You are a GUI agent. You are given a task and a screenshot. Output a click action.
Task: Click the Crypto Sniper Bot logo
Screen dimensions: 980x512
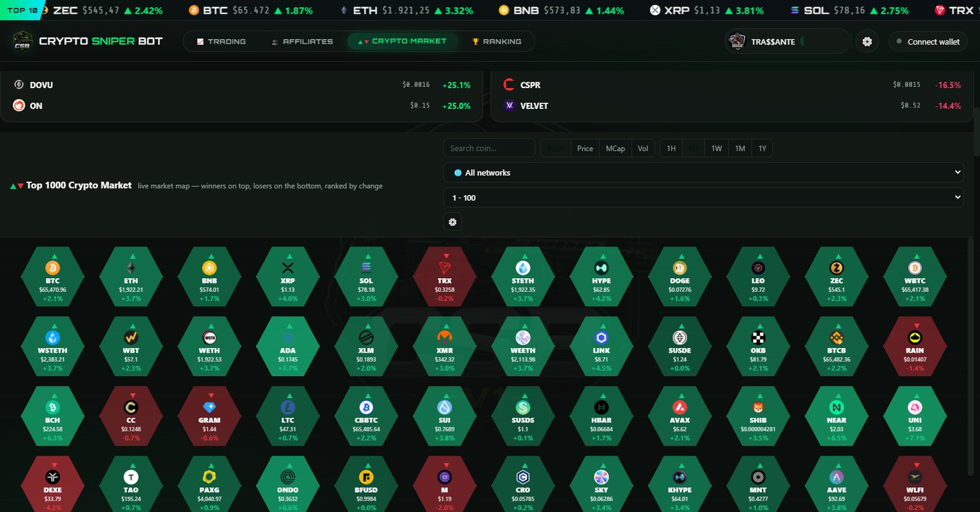click(88, 41)
